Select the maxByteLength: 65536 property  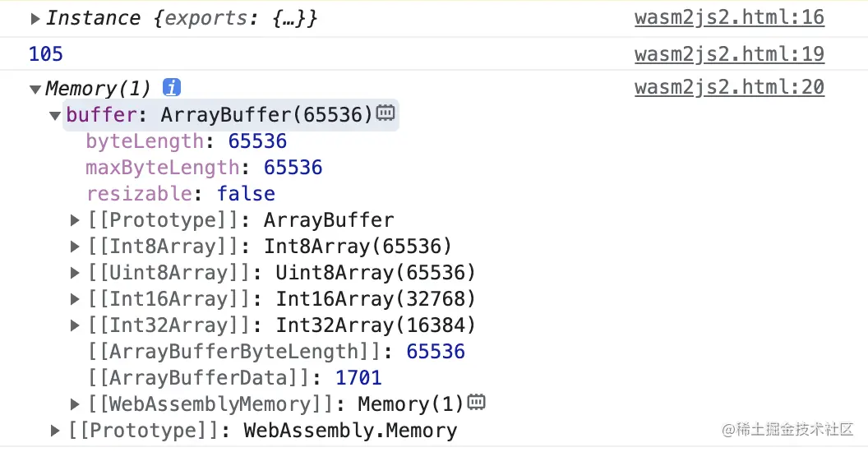coord(204,168)
